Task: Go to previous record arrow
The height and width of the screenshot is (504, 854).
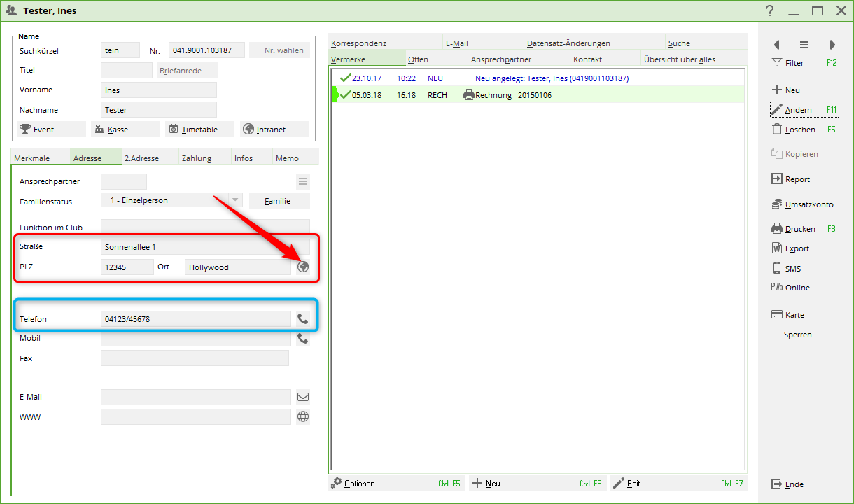Action: [776, 45]
